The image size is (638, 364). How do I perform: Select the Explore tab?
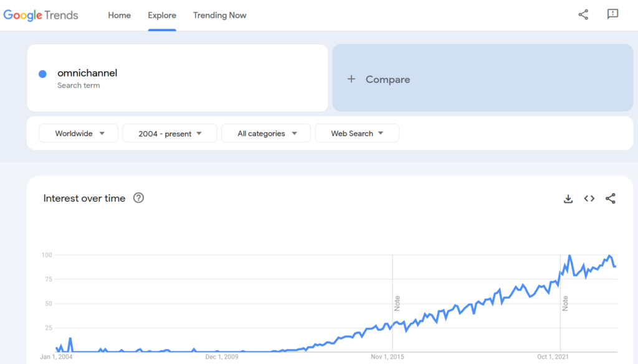[162, 15]
